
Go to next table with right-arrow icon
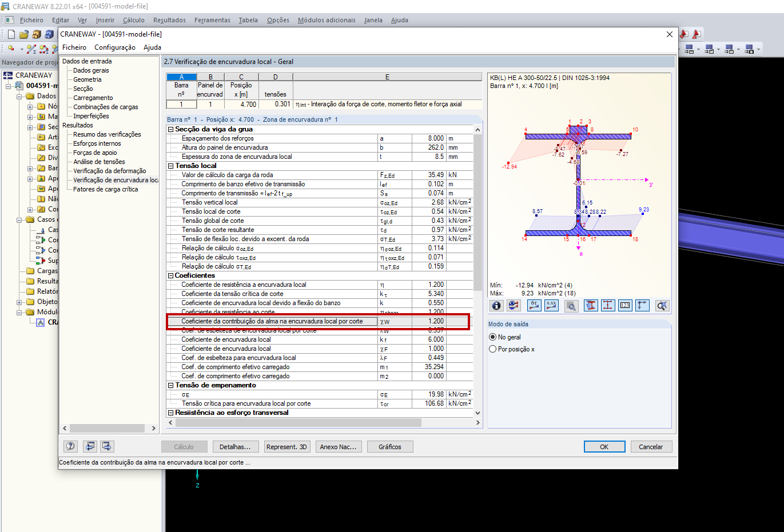(107, 446)
